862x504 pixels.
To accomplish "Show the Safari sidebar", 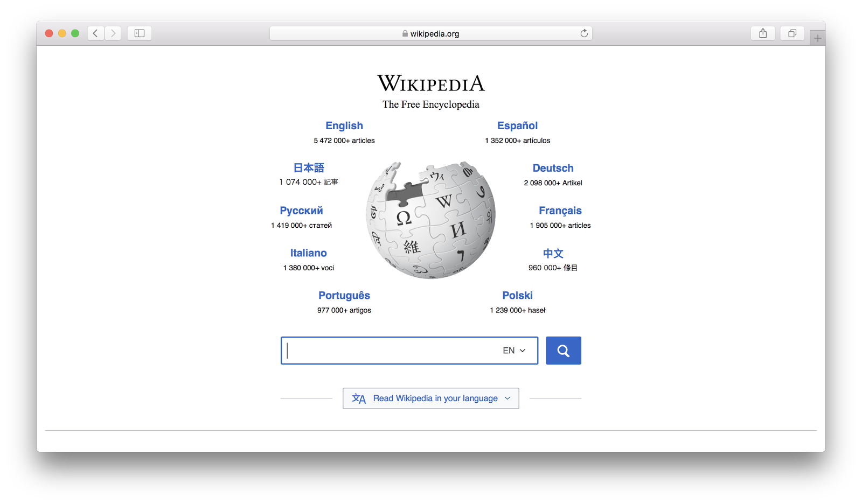I will tap(140, 33).
